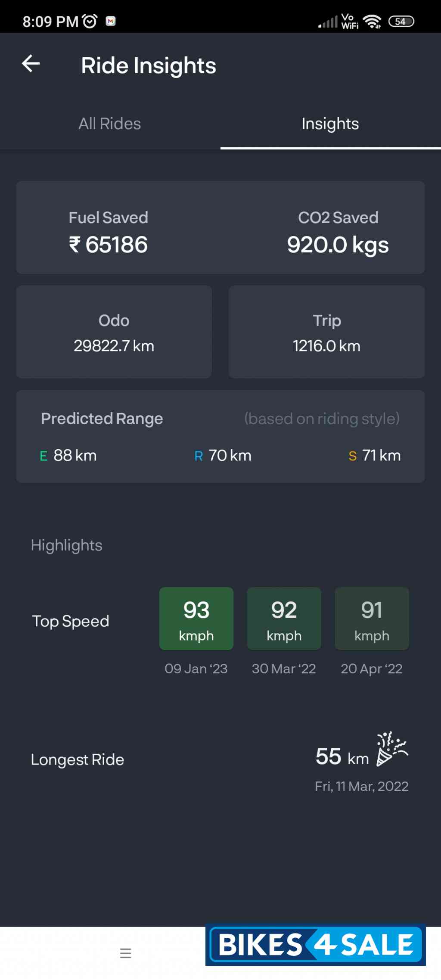The image size is (441, 980).
Task: Tap the Gmail notification icon
Action: (111, 21)
